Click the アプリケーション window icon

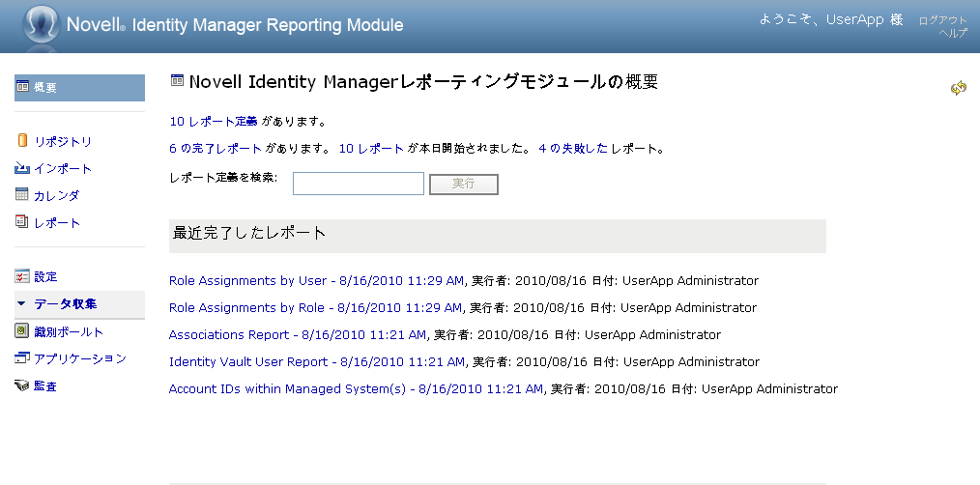[22, 358]
